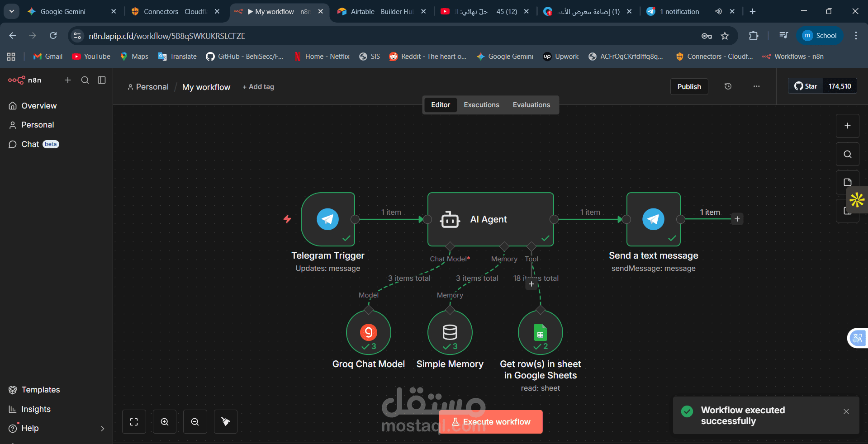
Task: Select the Groq Chat Model node
Action: (x=369, y=332)
